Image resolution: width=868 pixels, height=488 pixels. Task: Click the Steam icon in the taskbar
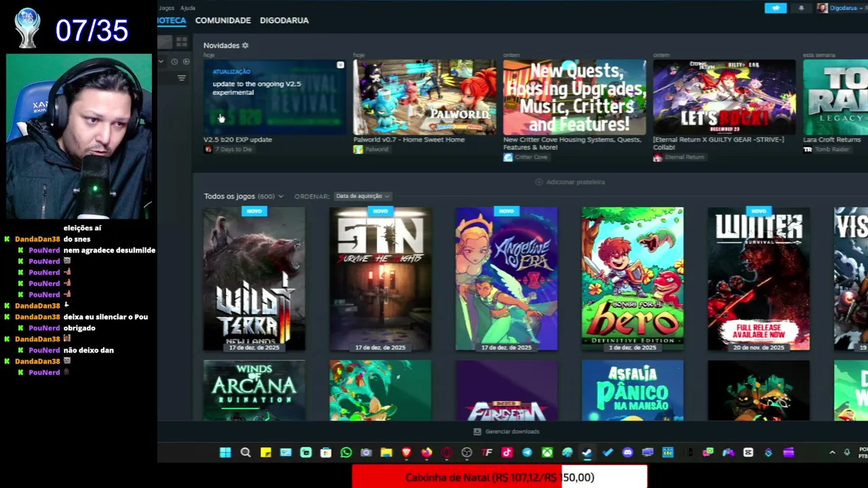click(x=587, y=453)
